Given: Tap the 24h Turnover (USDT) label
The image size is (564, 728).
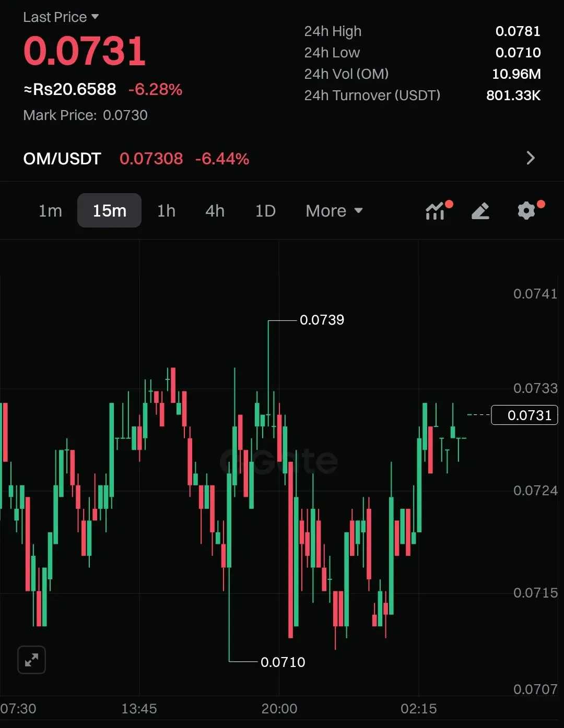Looking at the screenshot, I should point(372,96).
